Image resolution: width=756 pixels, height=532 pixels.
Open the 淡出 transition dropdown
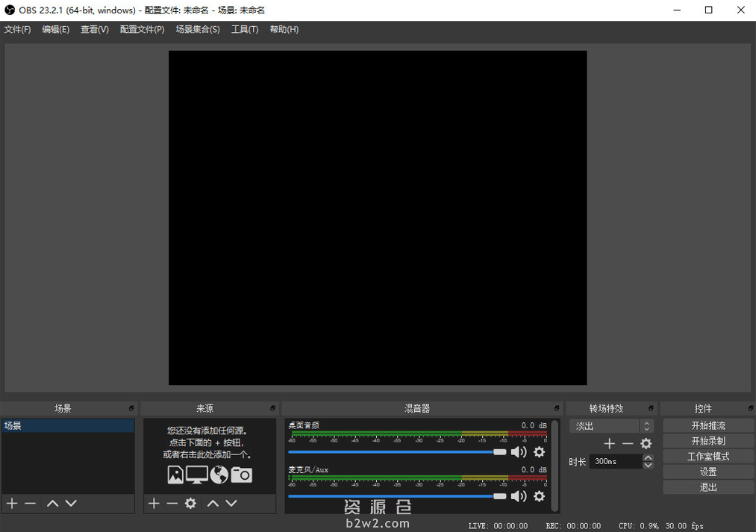(611, 426)
